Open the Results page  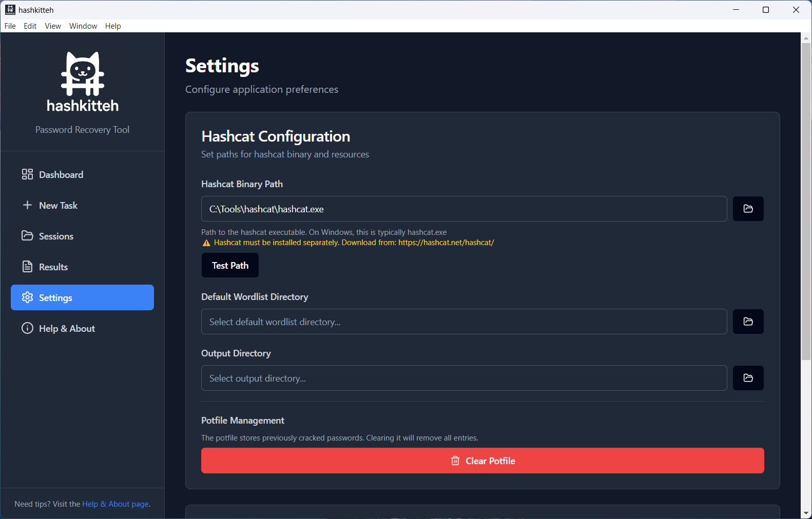coord(82,267)
